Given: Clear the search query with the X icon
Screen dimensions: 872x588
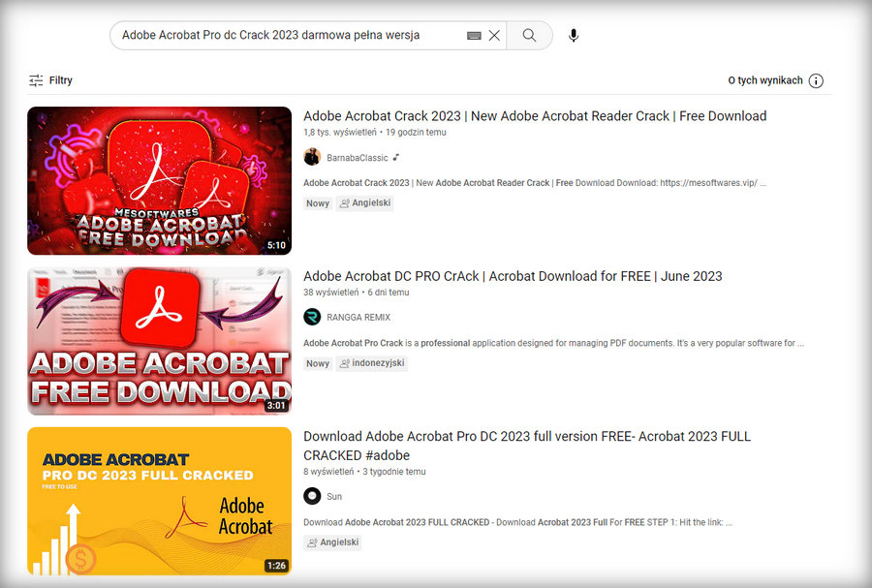Looking at the screenshot, I should pos(494,34).
